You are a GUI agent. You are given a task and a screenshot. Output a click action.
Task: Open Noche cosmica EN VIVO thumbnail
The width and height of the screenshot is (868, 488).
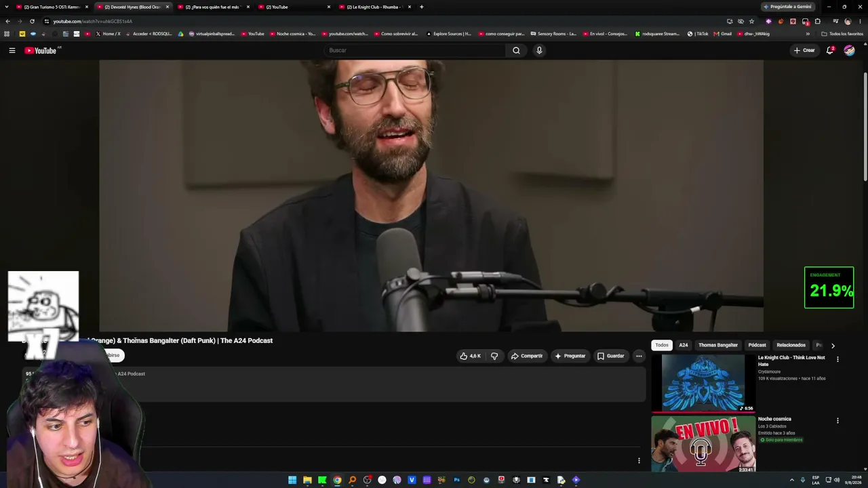(703, 444)
